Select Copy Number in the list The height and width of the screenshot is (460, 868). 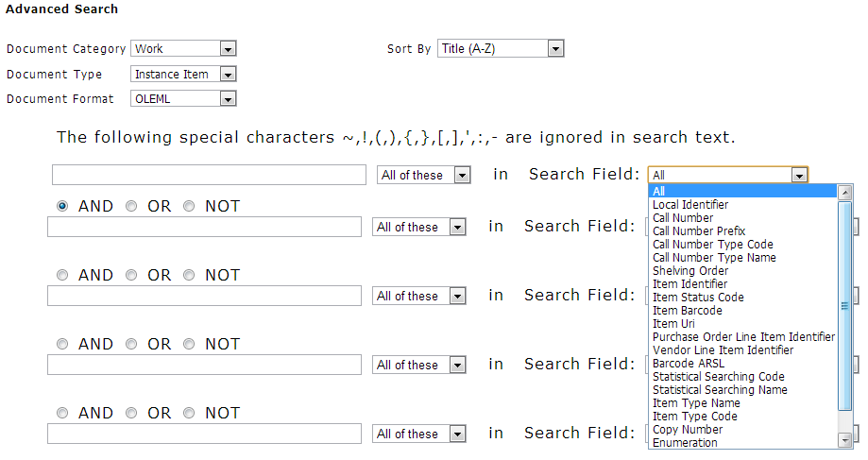pos(688,430)
